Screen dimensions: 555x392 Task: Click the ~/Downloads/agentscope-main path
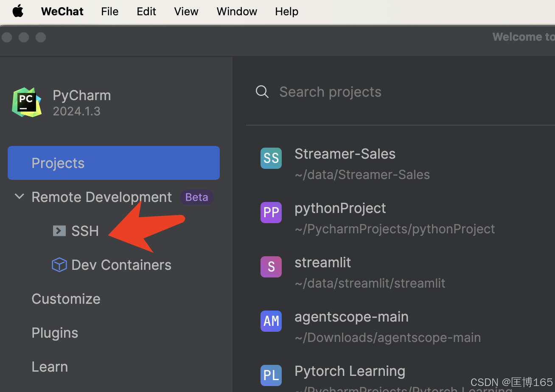[388, 337]
